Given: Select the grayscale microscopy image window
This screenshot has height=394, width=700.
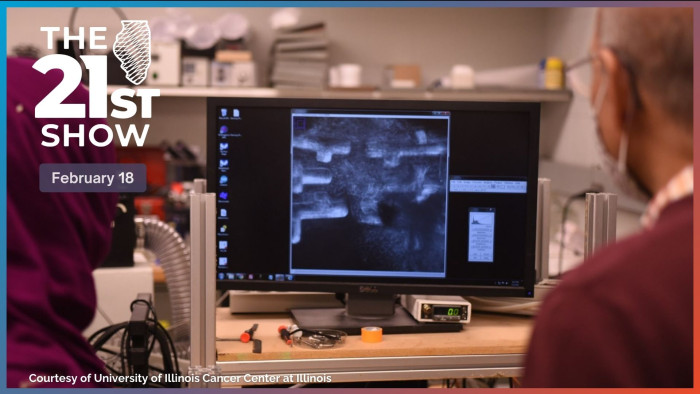Looking at the screenshot, I should (369, 193).
